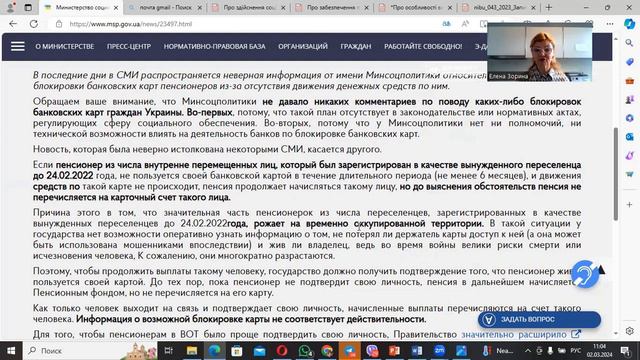
Task: Open WhatsApp from taskbar
Action: [x=304, y=351]
